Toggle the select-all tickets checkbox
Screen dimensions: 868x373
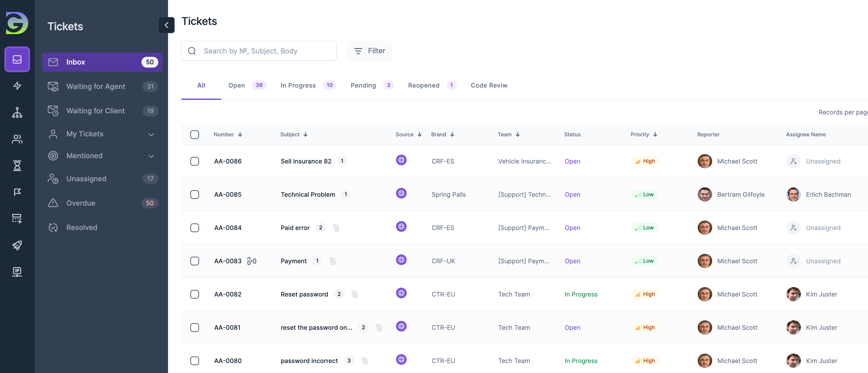194,135
